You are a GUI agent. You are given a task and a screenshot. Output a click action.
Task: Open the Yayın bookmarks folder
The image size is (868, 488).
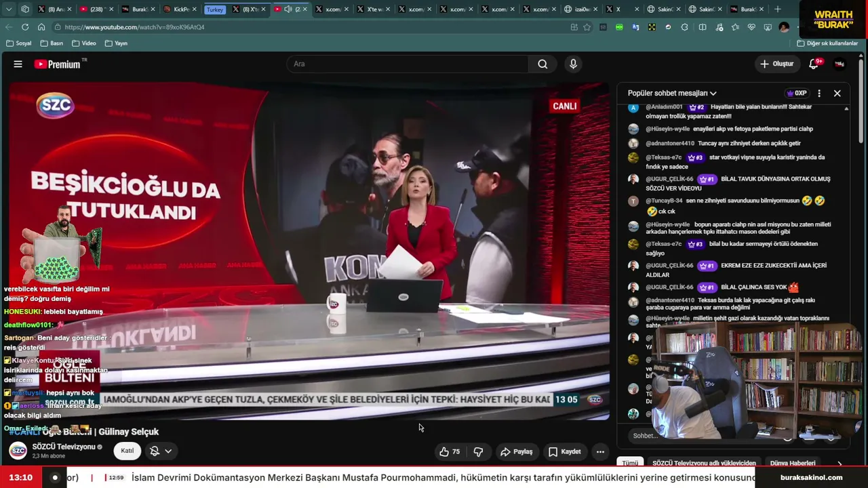click(116, 43)
